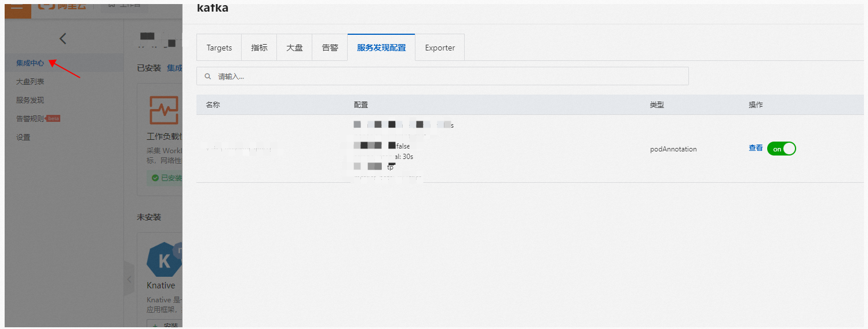Click the 操作 column header
This screenshot has height=329, width=868.
756,105
